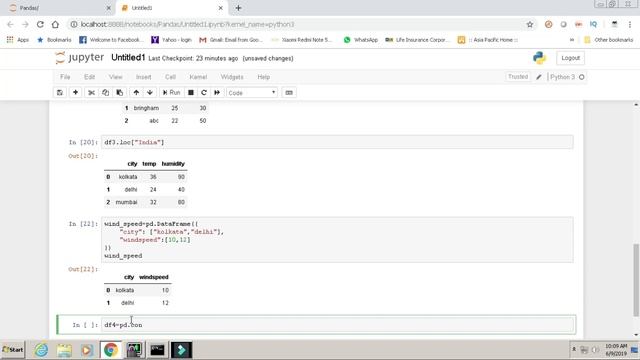This screenshot has height=360, width=640.
Task: Reload the current page
Action: coord(40,24)
